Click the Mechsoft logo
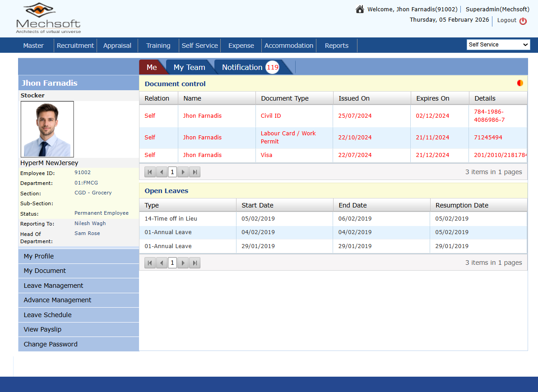538x392 pixels. (x=48, y=18)
